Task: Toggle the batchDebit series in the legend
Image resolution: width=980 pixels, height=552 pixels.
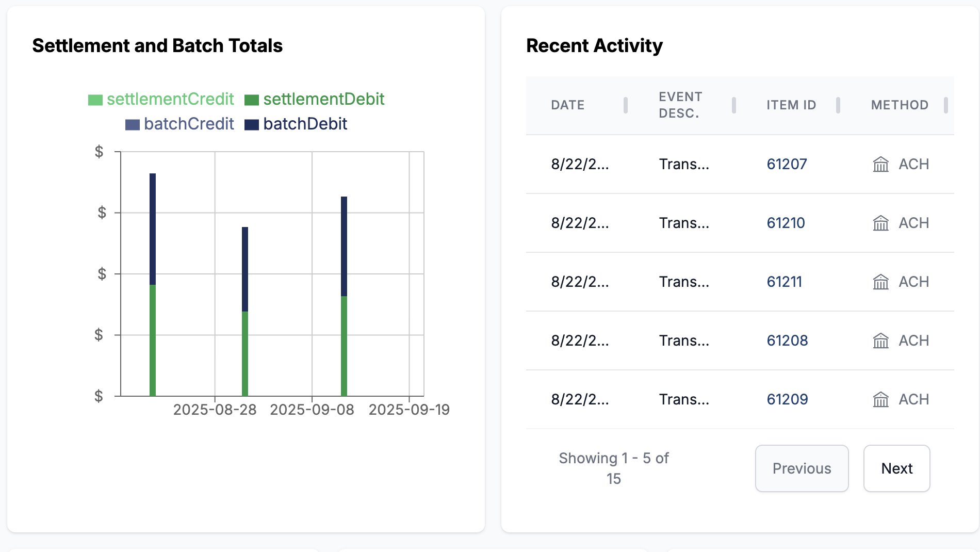Action: (x=296, y=124)
